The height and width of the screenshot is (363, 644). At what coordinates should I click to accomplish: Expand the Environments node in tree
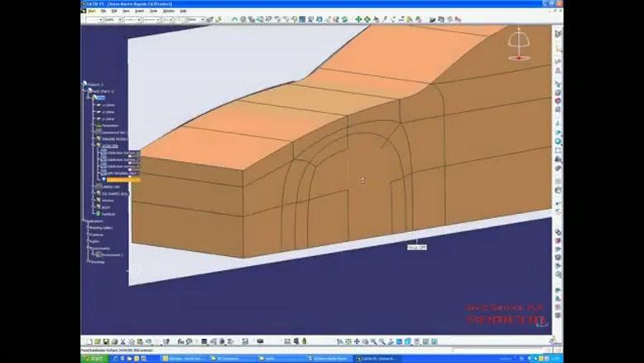(89, 249)
